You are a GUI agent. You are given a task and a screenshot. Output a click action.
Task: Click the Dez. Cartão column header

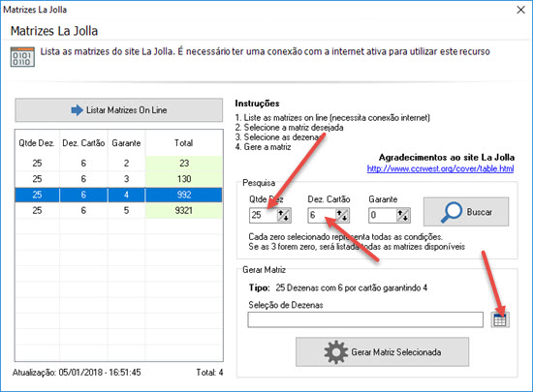point(83,143)
